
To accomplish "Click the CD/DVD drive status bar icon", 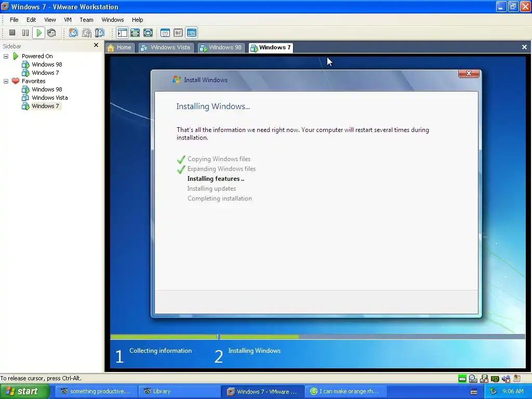I will (473, 379).
